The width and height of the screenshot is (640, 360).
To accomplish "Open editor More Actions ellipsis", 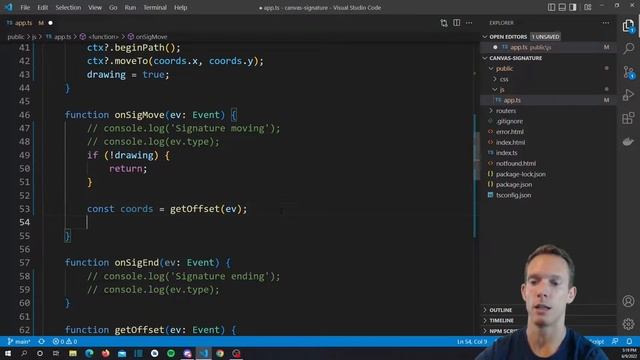I will 469,23.
